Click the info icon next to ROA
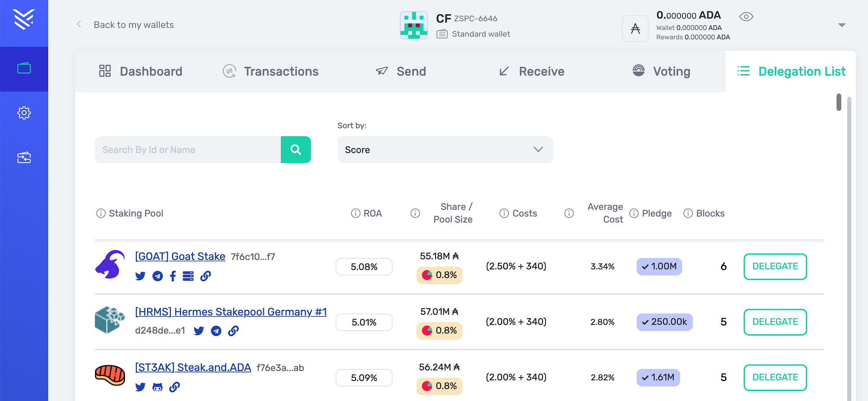The height and width of the screenshot is (401, 868). point(355,213)
